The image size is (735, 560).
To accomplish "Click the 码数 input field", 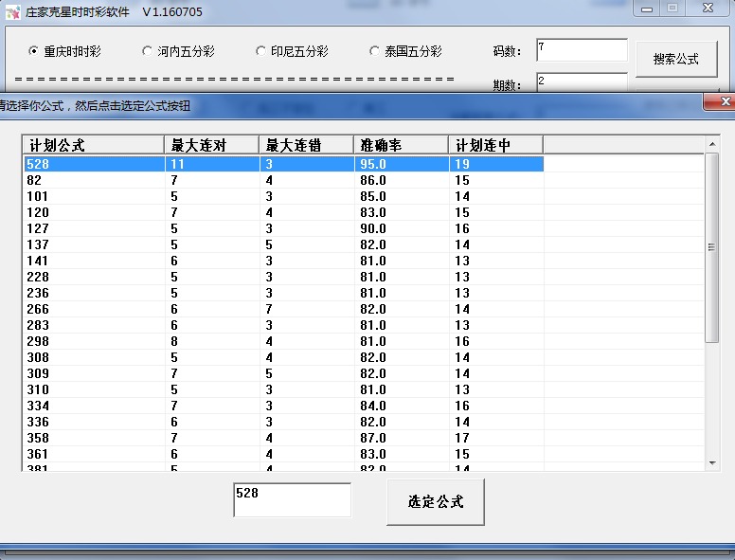I will click(x=581, y=50).
